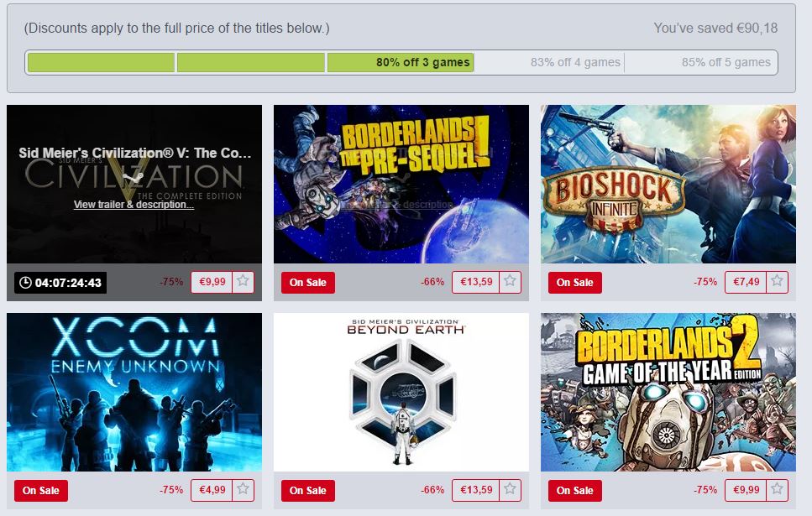The height and width of the screenshot is (516, 812).
Task: Click star icon beside Beyond Earth price
Action: [510, 490]
